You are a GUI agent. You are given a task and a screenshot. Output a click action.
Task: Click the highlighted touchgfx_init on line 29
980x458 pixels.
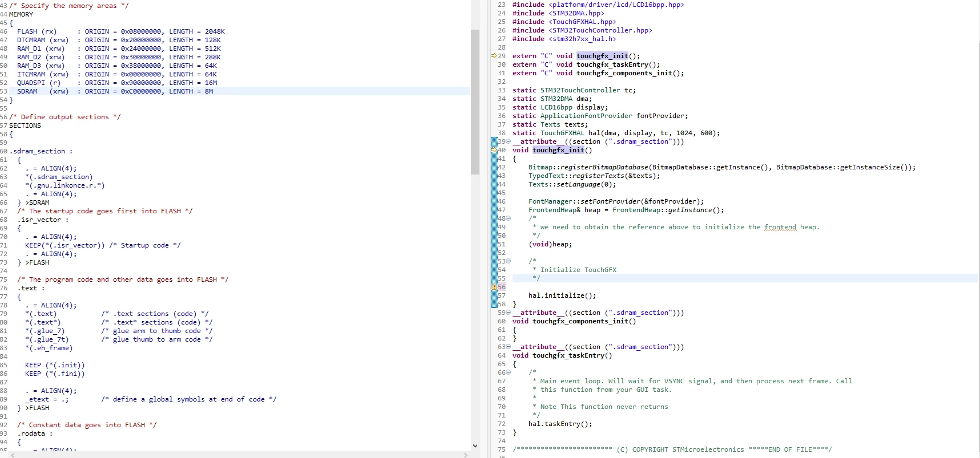602,56
